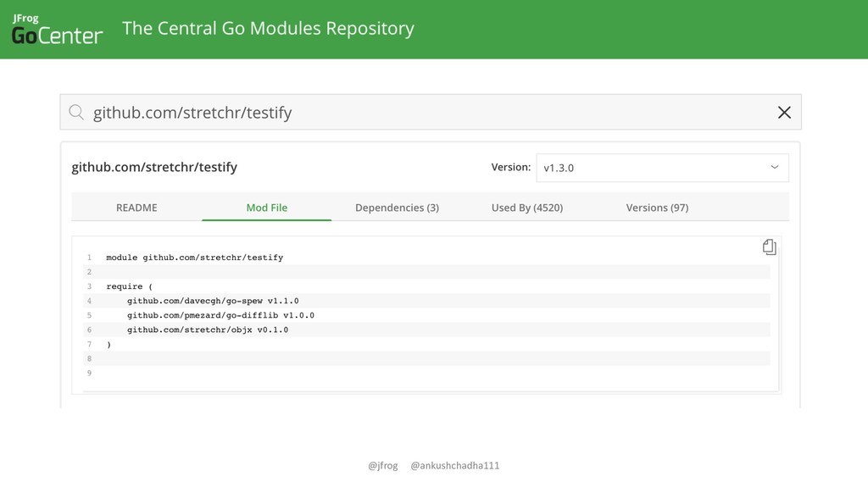This screenshot has height=488, width=868.
Task: Expand the version dropdown chevron
Action: (775, 167)
